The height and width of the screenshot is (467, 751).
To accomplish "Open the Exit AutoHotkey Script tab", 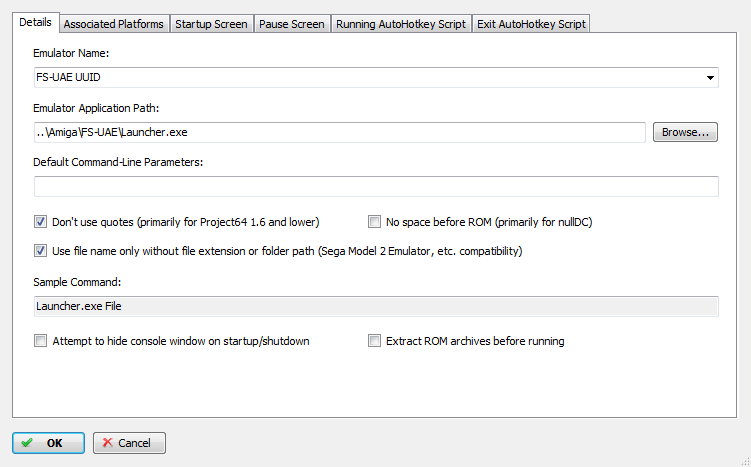I will (x=531, y=24).
